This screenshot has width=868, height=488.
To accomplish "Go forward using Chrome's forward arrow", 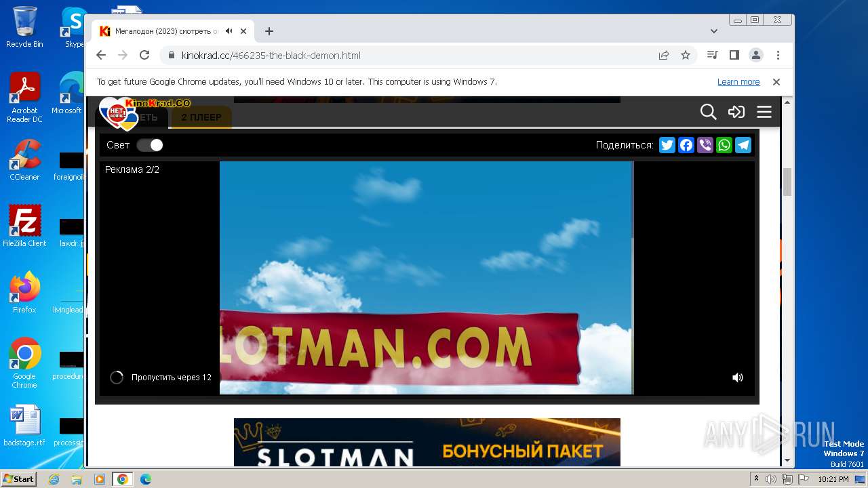I will pyautogui.click(x=123, y=55).
